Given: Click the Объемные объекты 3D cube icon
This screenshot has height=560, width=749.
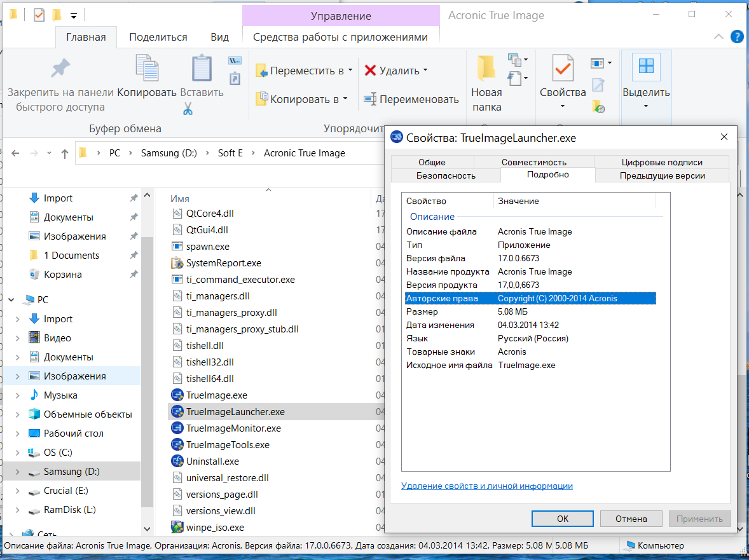Looking at the screenshot, I should pos(34,414).
